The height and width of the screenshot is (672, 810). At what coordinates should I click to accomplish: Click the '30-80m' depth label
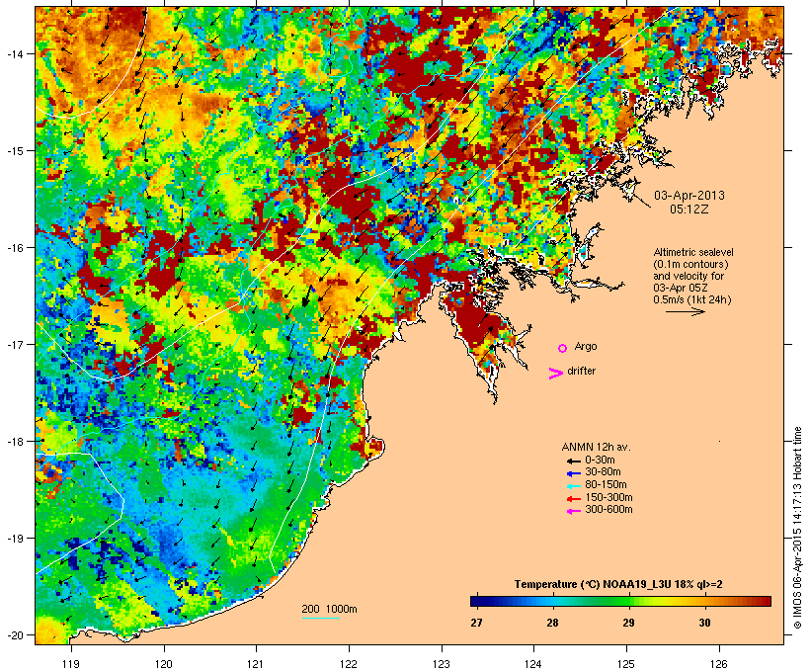tap(603, 472)
